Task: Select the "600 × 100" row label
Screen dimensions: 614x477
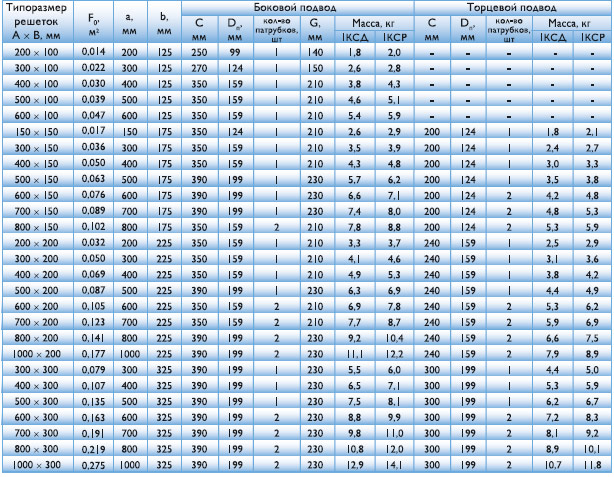Action: [36, 116]
